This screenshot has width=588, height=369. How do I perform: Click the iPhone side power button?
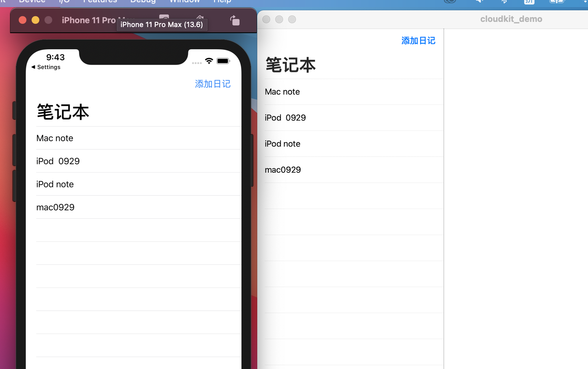(x=252, y=160)
